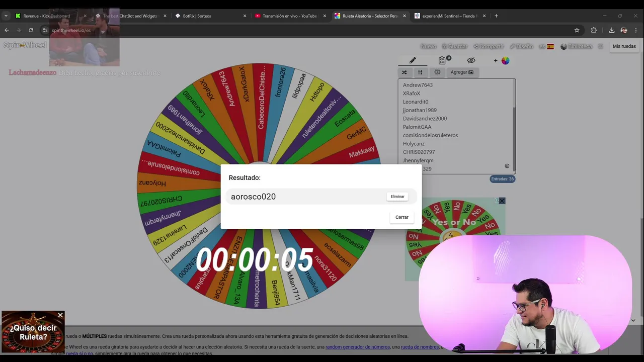Image resolution: width=644 pixels, height=362 pixels.
Task: Click entry Andrew7643 in the list
Action: [x=418, y=85]
